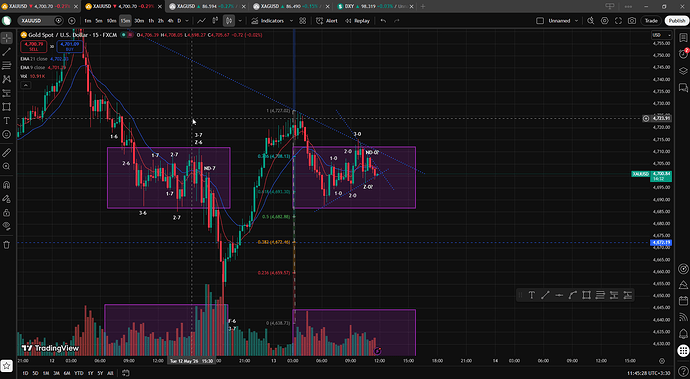Toggle magnet mode in left toolbar
Image resolution: width=690 pixels, height=379 pixels.
7,185
